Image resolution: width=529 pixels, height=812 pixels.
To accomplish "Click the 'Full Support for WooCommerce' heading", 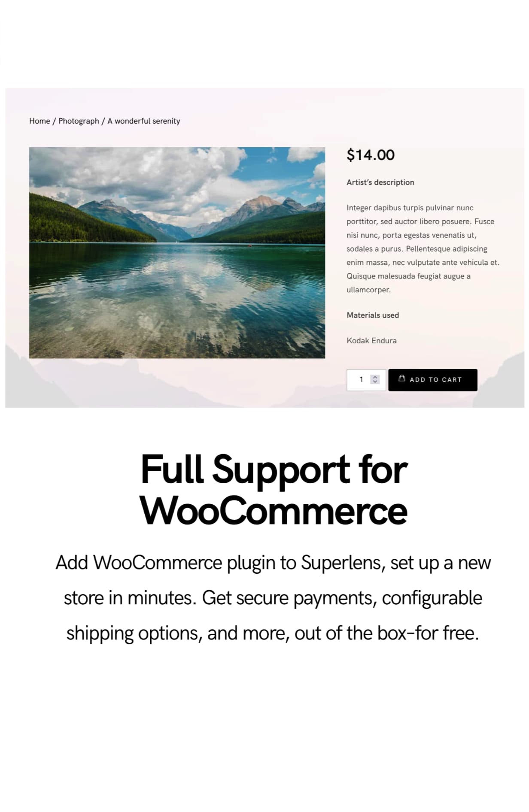I will pyautogui.click(x=274, y=489).
